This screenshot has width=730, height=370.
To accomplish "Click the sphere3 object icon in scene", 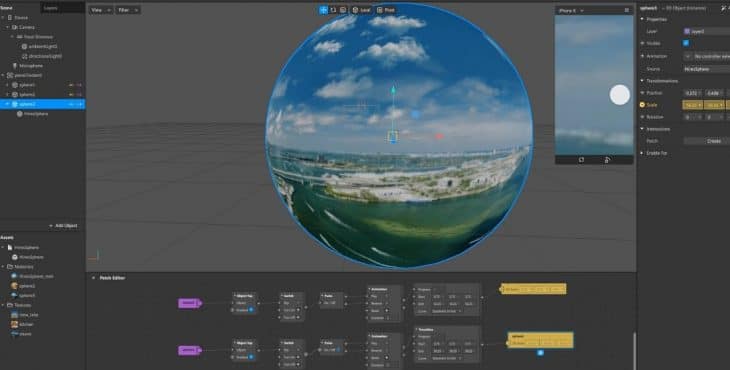I will pos(14,94).
